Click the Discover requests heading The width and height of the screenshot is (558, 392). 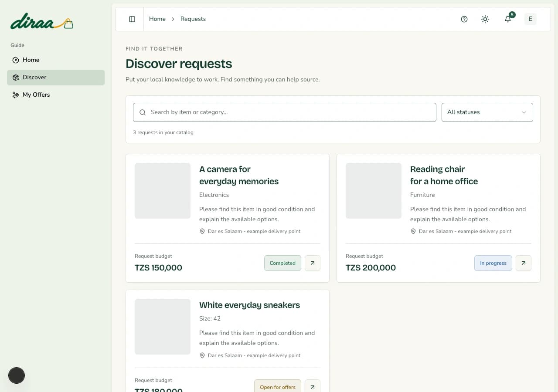pos(179,64)
